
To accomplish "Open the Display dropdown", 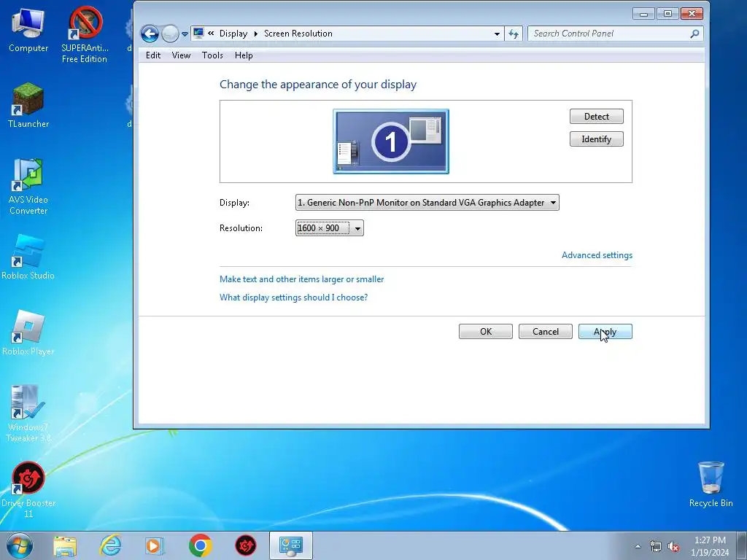I will coord(427,203).
